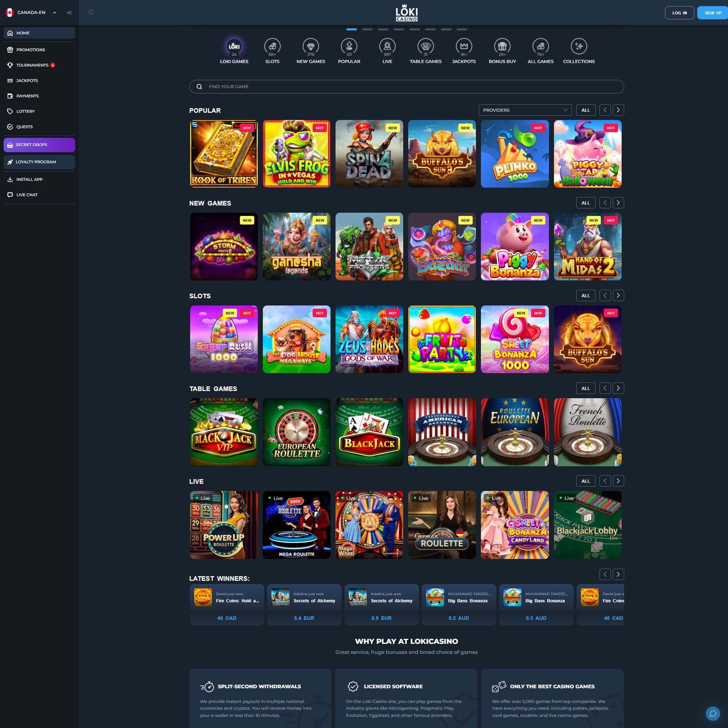This screenshot has height=728, width=728.
Task: Open the Popular top games icon
Action: pyautogui.click(x=349, y=46)
